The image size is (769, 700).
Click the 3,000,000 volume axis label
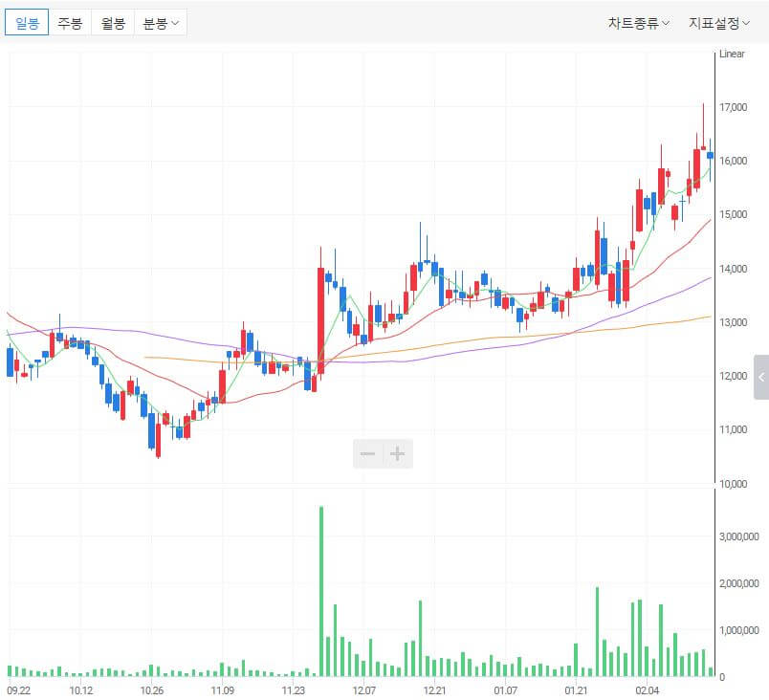click(739, 536)
